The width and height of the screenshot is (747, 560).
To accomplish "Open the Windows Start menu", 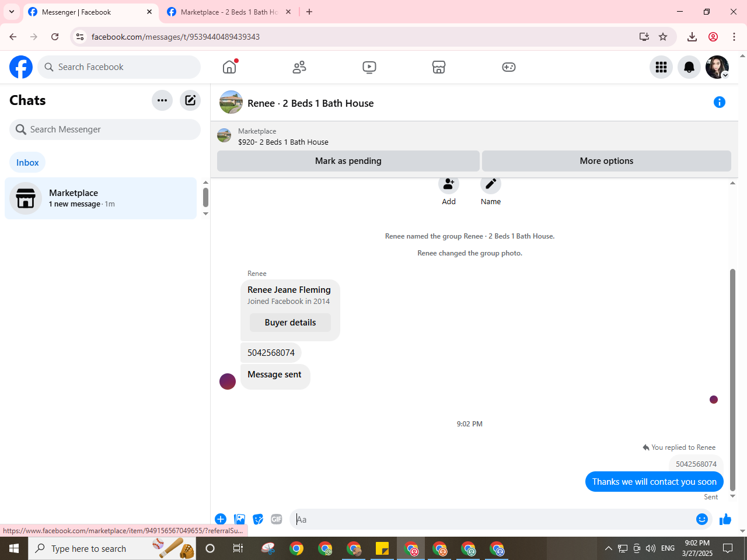I will click(14, 548).
